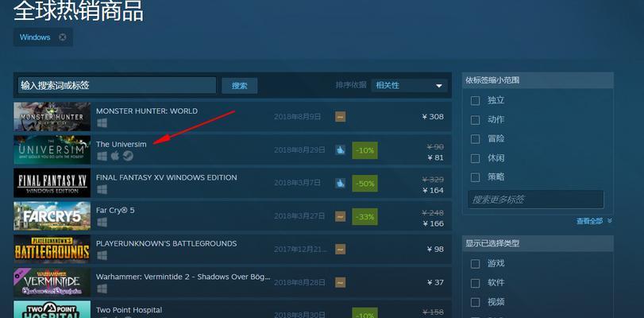644x318 pixels.
Task: Click the ¥ 164 Final Fantasy XV price
Action: coord(434,191)
